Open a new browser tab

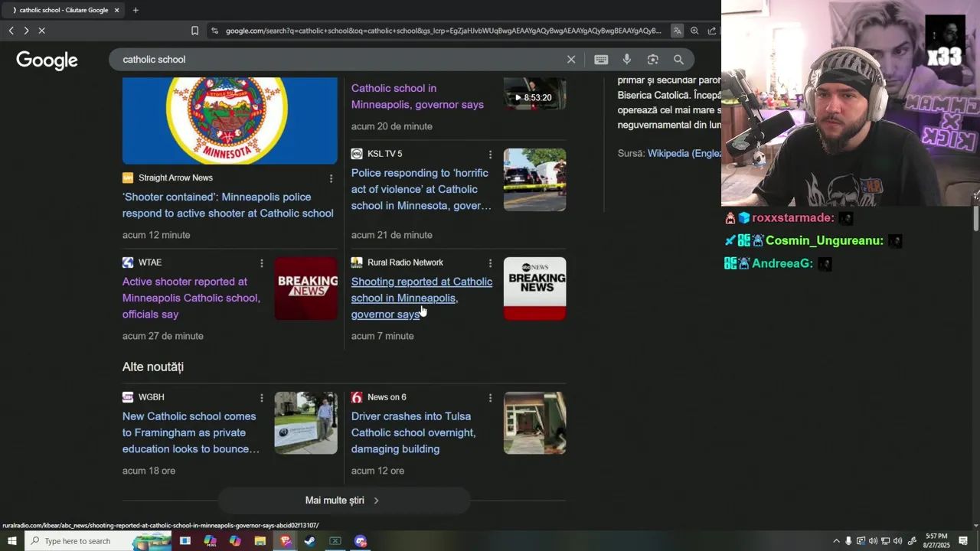point(136,10)
